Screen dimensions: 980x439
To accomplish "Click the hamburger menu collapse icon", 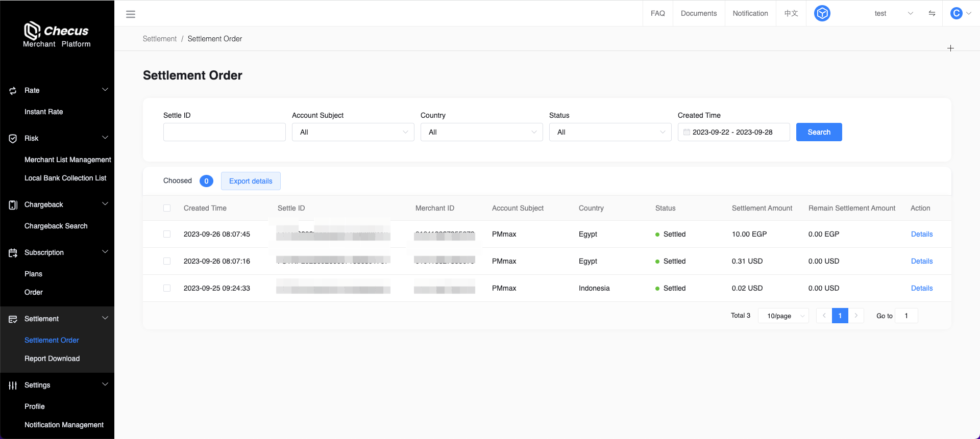I will pos(131,14).
